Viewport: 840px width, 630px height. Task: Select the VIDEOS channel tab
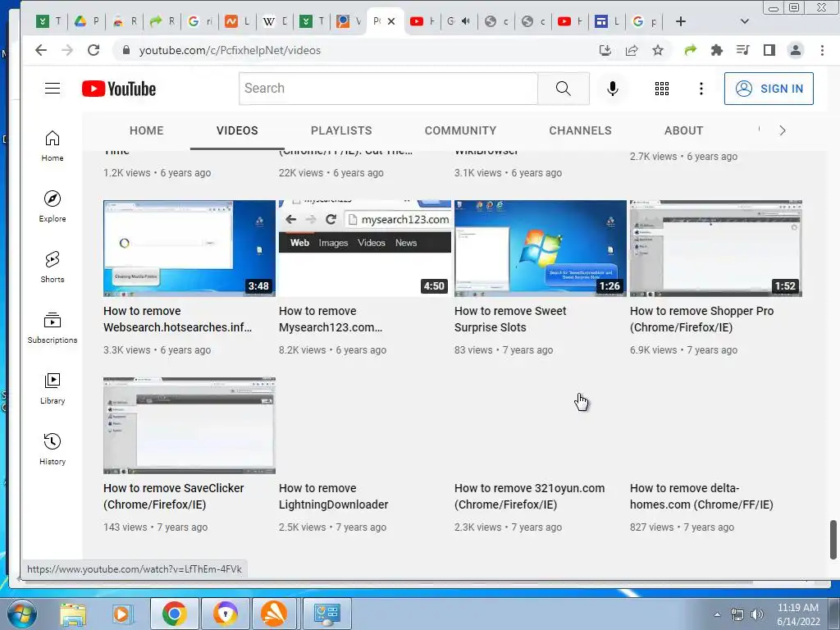coord(237,130)
